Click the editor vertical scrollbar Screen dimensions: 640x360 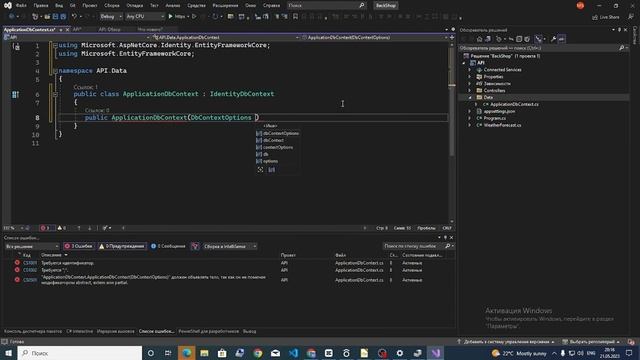(451, 133)
